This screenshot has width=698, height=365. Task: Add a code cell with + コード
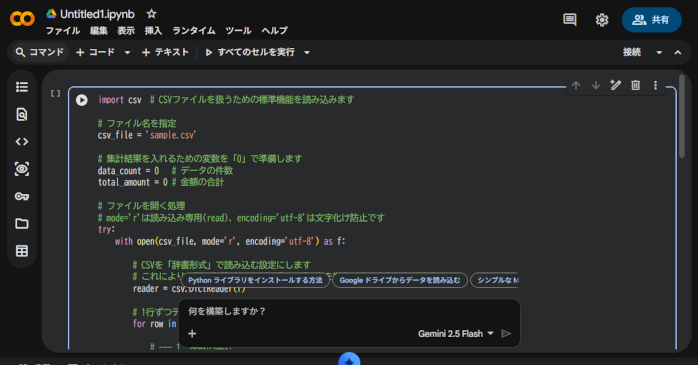point(95,52)
